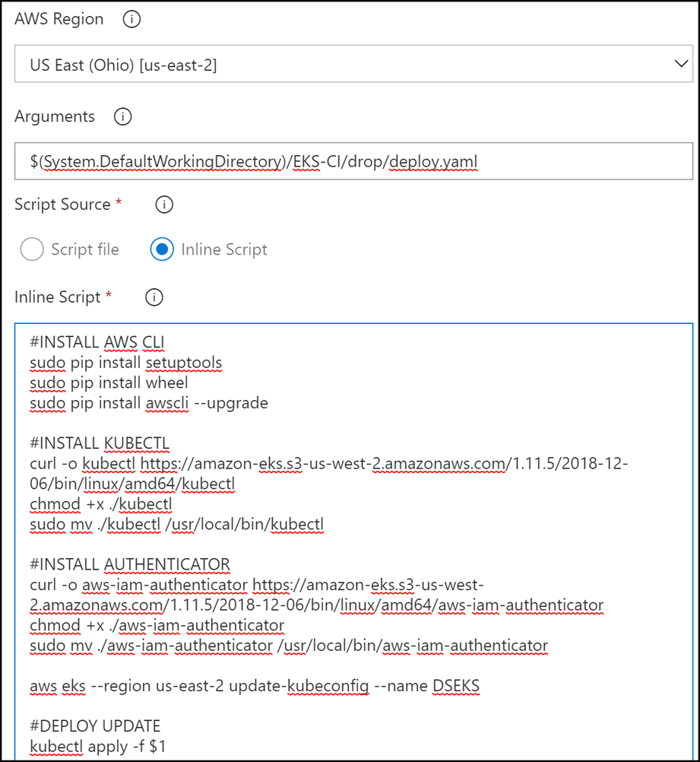Viewport: 700px width, 762px height.
Task: Click the line '#DEPLOY UPDATE'
Action: pos(95,726)
